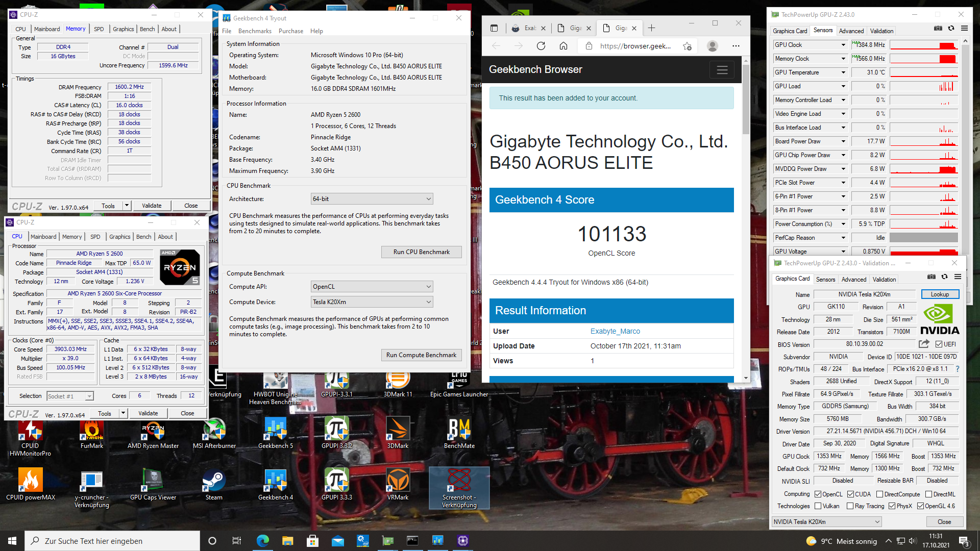Open File Explorer from the taskbar
This screenshot has width=980, height=551.
287,541
